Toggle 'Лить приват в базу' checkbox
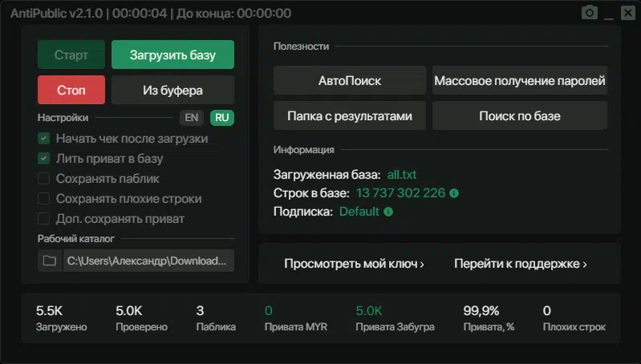Image resolution: width=641 pixels, height=364 pixels. [x=44, y=159]
